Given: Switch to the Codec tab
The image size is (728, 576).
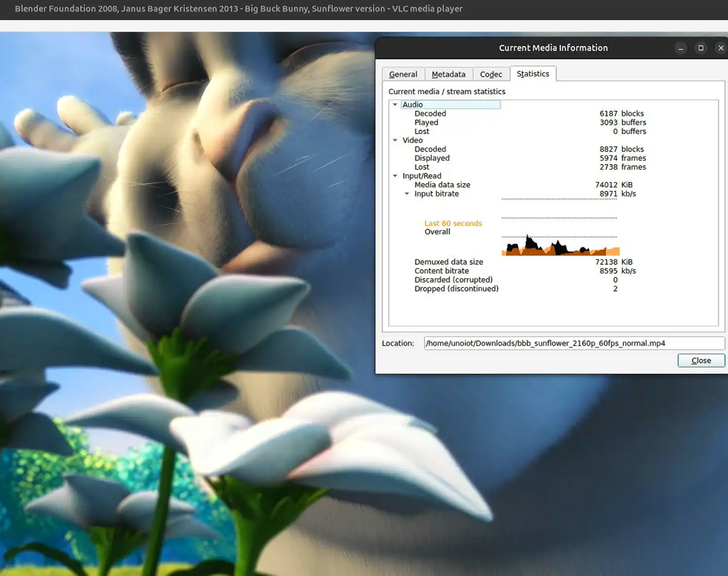Looking at the screenshot, I should tap(491, 74).
